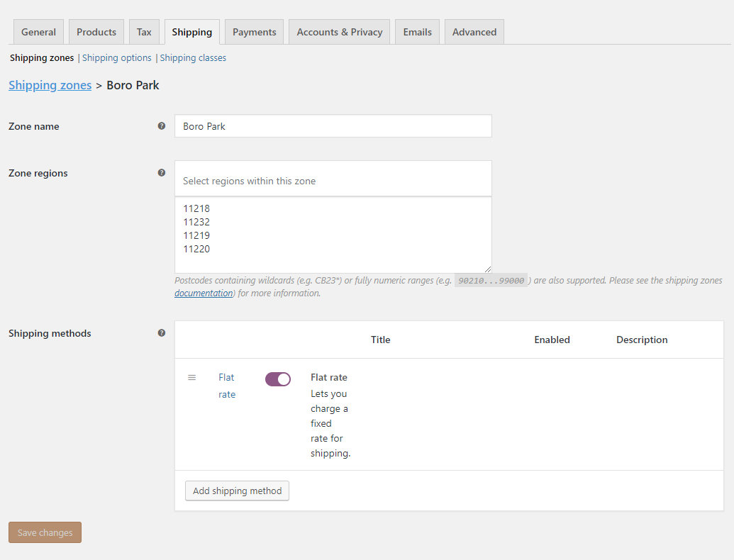Open the shipping zones documentation link
The height and width of the screenshot is (560, 734).
pos(203,293)
